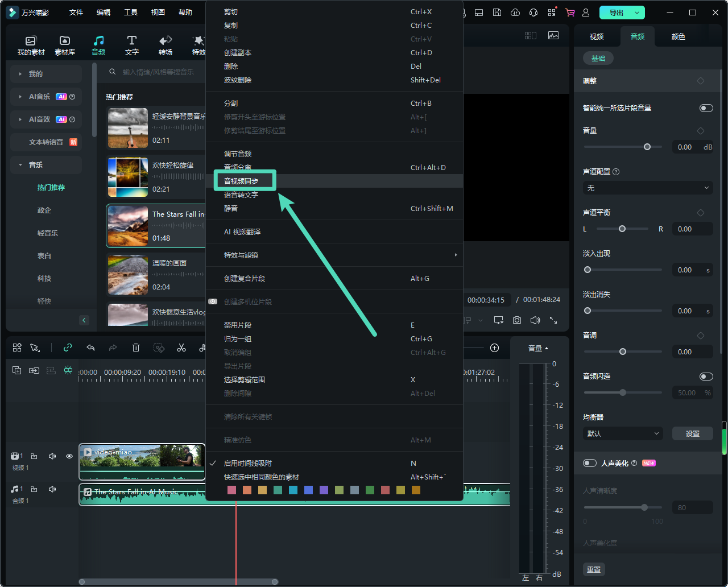Click the zoom-in plus icon on timeline

(x=494, y=348)
